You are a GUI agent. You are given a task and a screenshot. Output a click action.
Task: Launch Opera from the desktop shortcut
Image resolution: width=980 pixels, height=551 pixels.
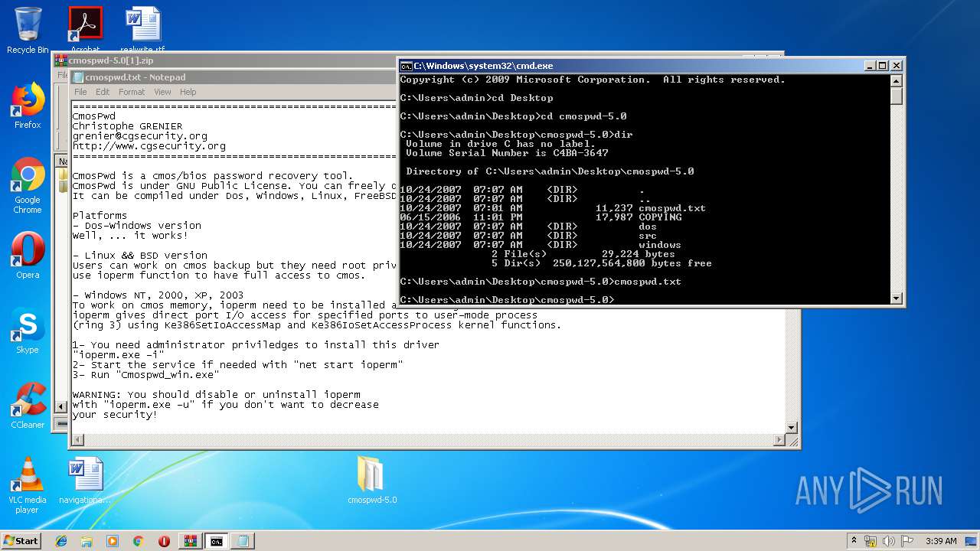tap(28, 256)
